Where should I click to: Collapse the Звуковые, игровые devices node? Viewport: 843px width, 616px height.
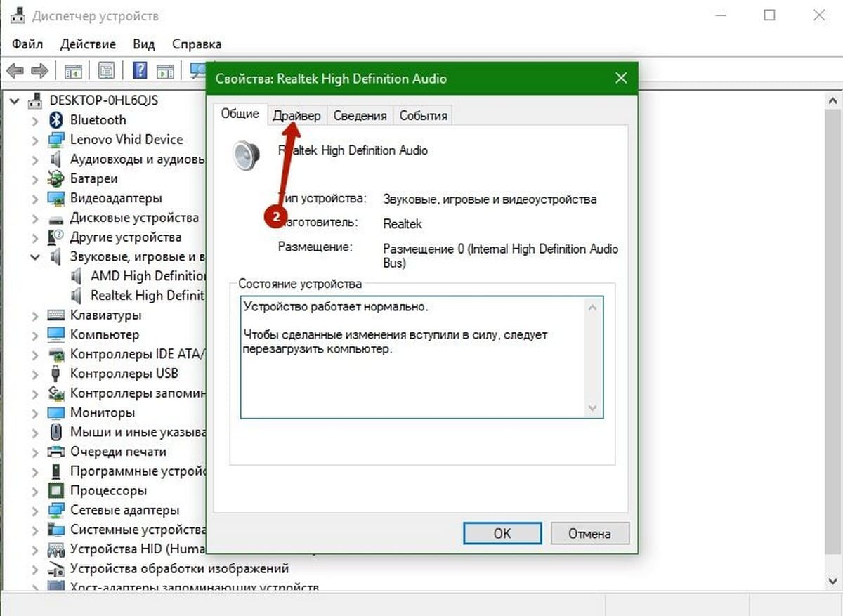[35, 257]
